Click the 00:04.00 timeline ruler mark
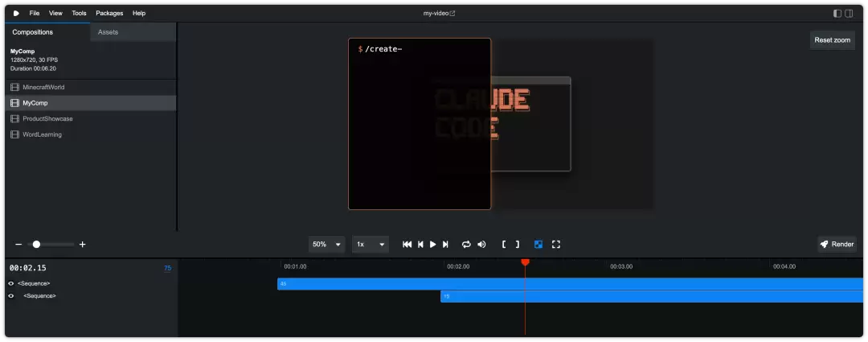The width and height of the screenshot is (868, 342). click(x=784, y=266)
